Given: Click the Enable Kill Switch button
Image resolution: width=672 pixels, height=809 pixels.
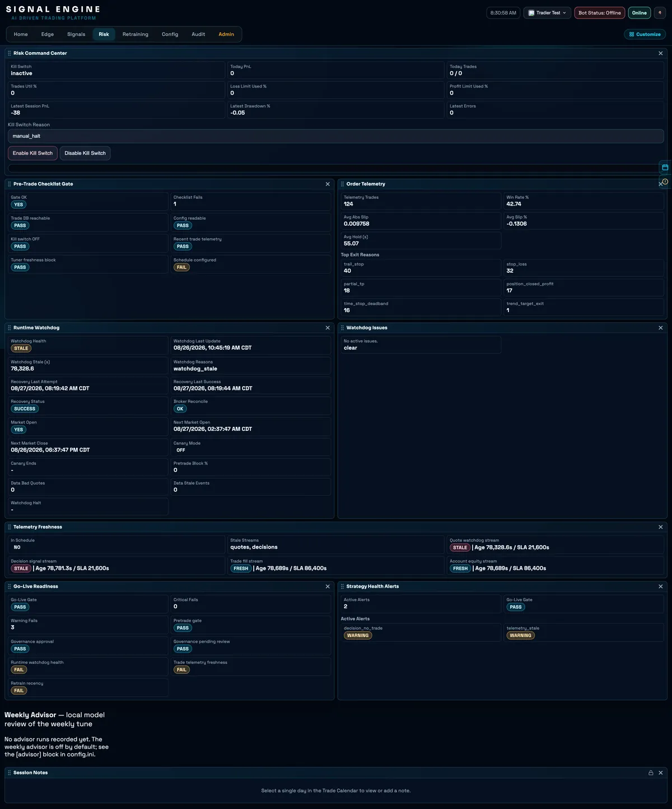Looking at the screenshot, I should click(32, 153).
